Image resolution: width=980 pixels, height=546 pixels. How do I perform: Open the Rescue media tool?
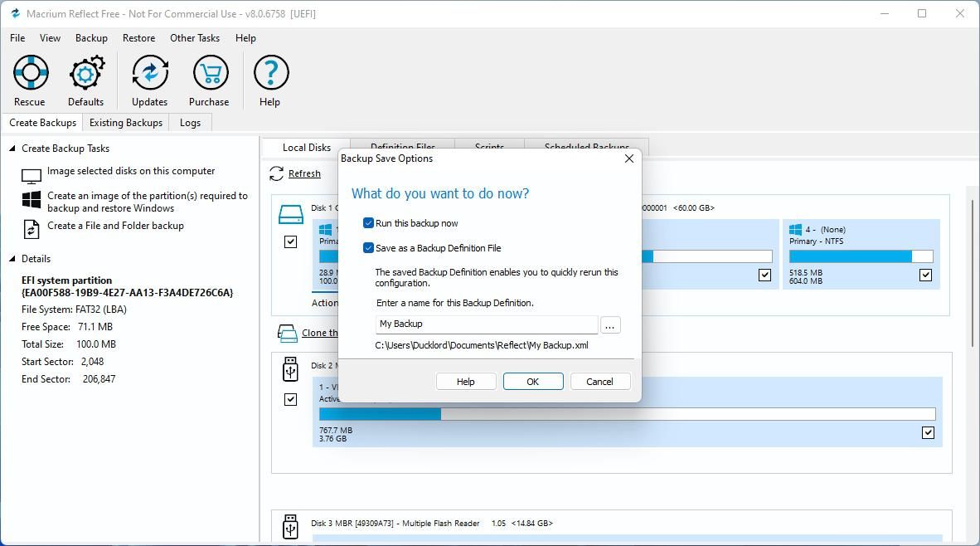(30, 72)
